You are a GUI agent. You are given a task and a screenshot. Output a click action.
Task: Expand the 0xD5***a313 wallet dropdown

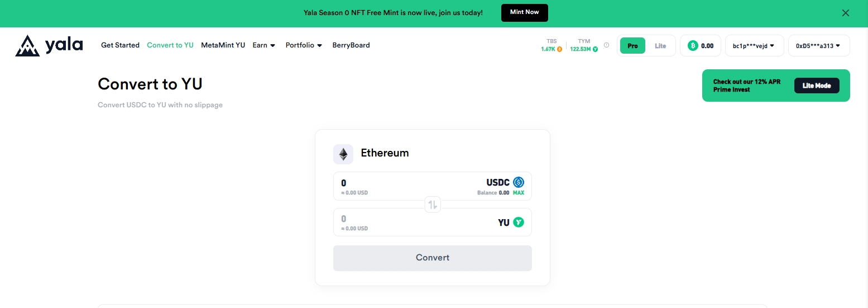point(818,46)
